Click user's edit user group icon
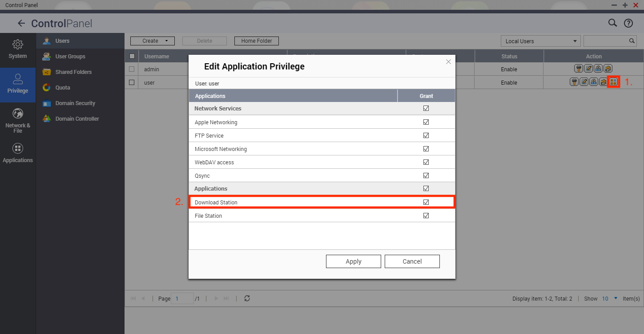 tap(594, 82)
